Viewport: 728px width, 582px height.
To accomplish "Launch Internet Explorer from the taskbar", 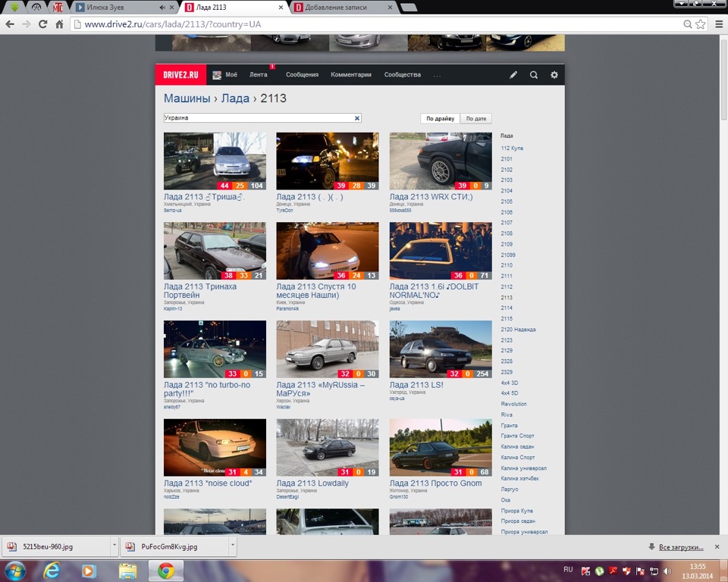I will (x=52, y=571).
